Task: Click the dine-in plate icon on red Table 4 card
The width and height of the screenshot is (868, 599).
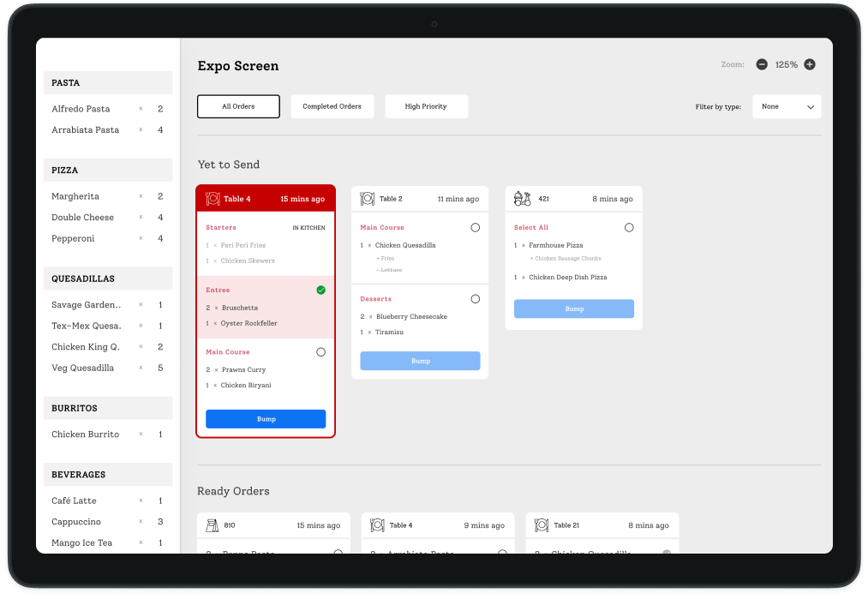Action: [x=213, y=199]
